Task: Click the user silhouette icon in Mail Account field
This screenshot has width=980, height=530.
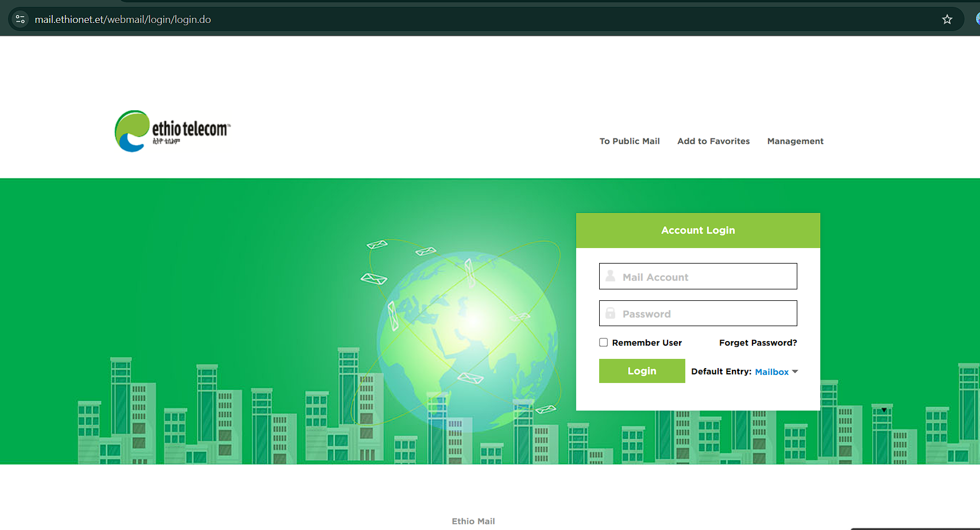Action: [610, 276]
